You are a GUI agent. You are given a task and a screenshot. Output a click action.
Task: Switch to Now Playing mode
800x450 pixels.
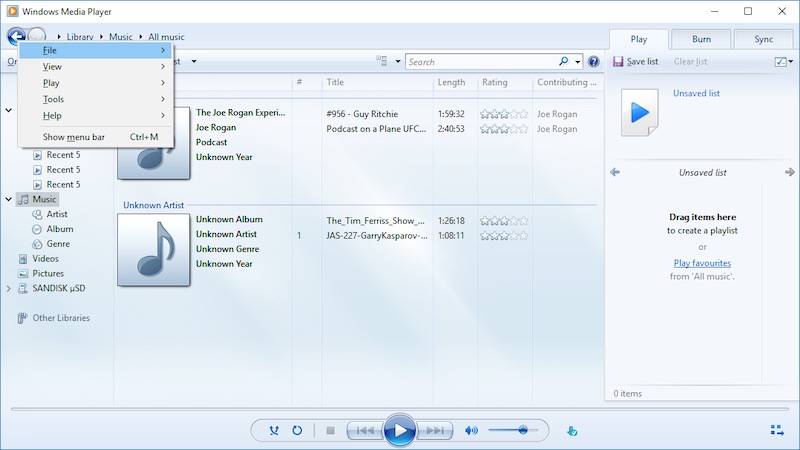777,430
